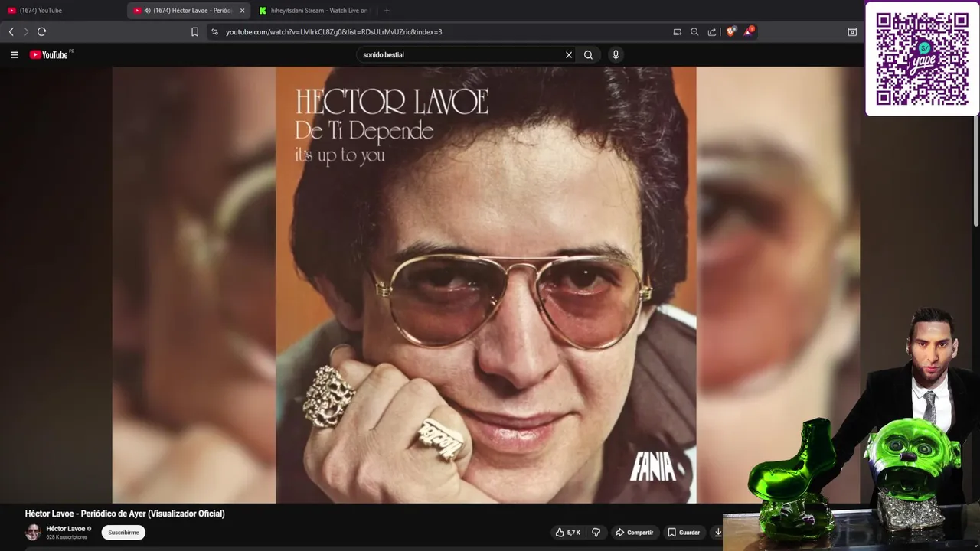The image size is (980, 551).
Task: Open Héctor Lavoe channel avatar
Action: [33, 532]
